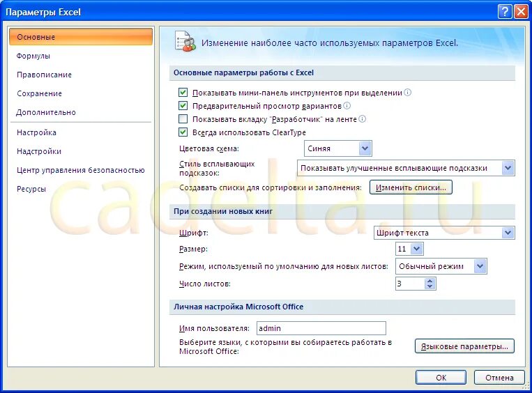
Task: Click the info icon beside mini-panel option
Action: pyautogui.click(x=408, y=92)
